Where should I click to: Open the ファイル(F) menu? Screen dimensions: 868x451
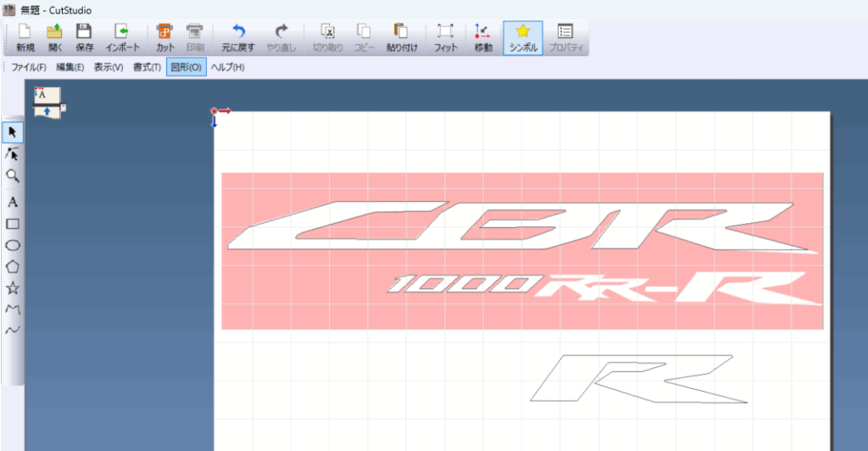29,67
